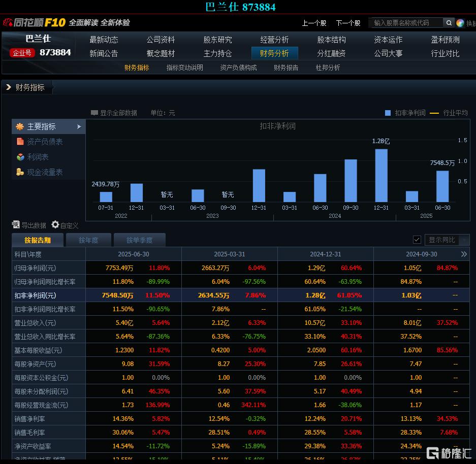Screen dimensions: 476x464
Task: Click the 财务指标 section arrow icon
Action: pyautogui.click(x=9, y=87)
